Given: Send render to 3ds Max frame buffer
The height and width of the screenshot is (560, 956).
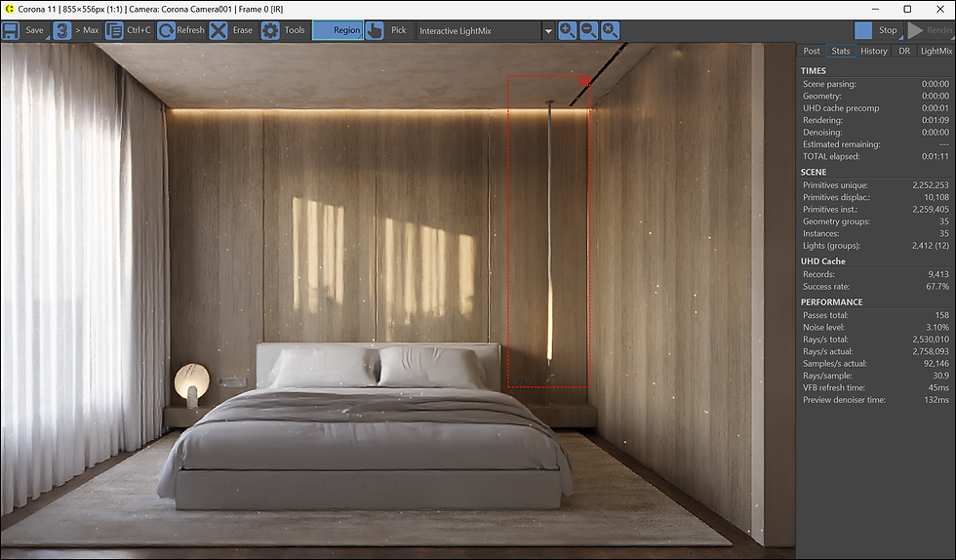Looking at the screenshot, I should click(76, 30).
